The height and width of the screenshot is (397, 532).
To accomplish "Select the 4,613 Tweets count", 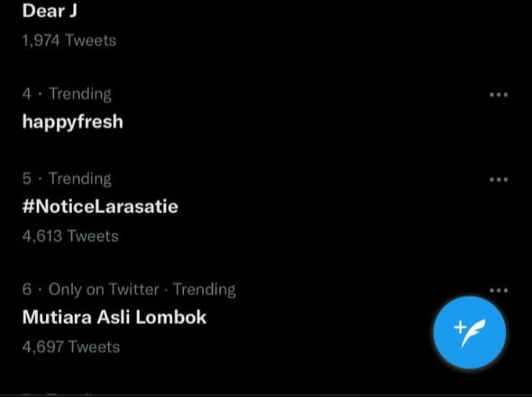I will pos(70,236).
